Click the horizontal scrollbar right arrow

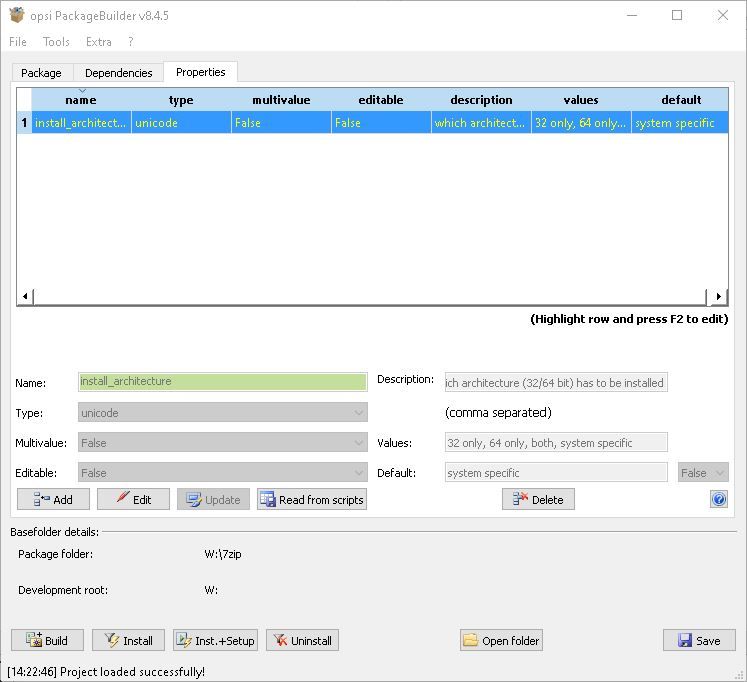coord(718,296)
